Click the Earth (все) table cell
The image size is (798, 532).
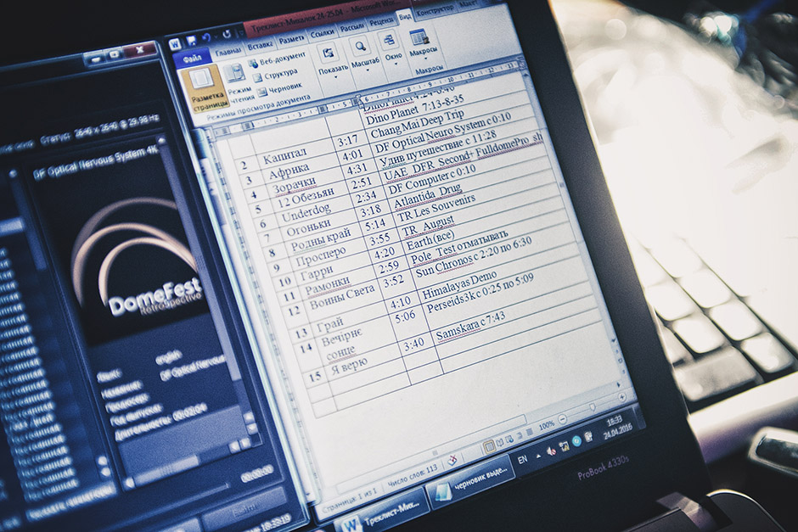(430, 239)
